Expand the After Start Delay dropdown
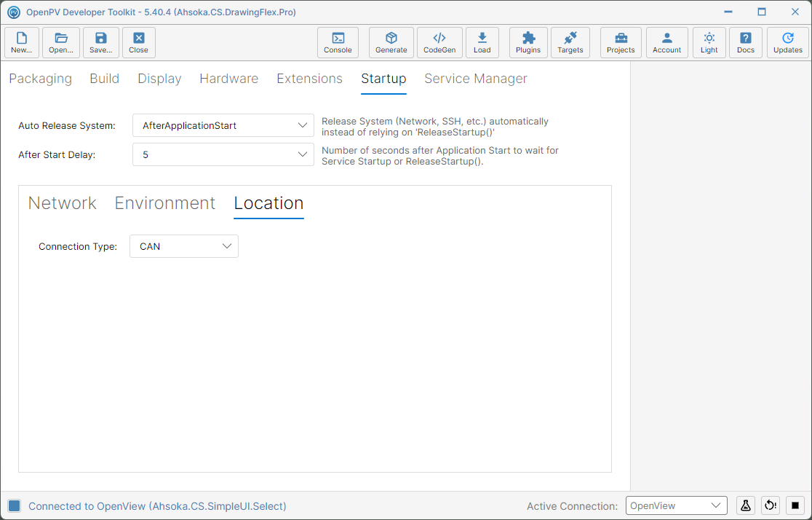 point(223,154)
